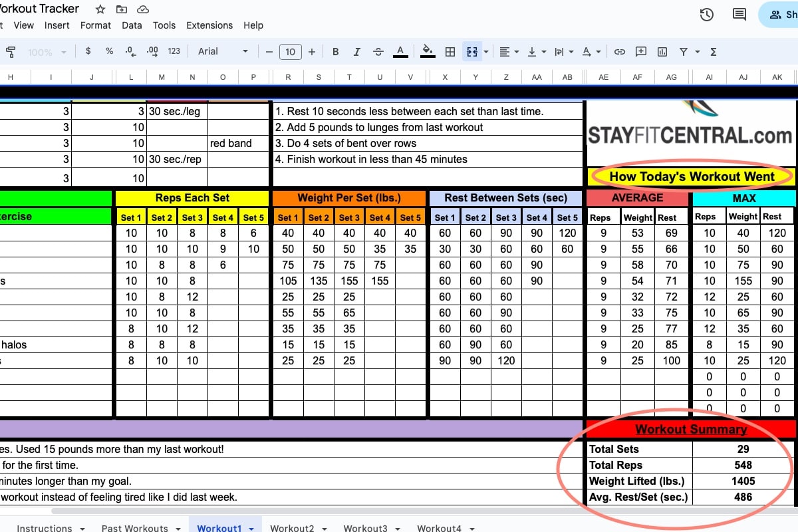Toggle strikethrough formatting
Image resolution: width=798 pixels, height=532 pixels.
pos(378,52)
